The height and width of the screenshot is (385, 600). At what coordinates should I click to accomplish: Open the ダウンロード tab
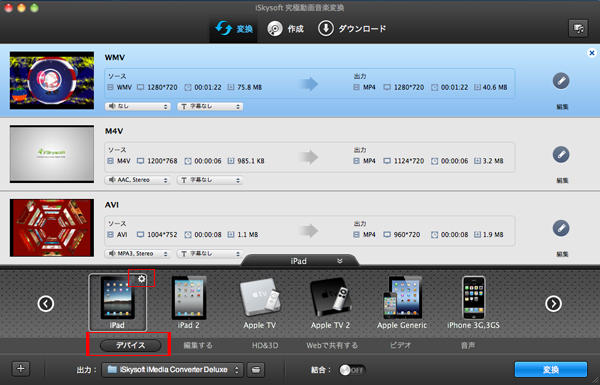[x=352, y=29]
